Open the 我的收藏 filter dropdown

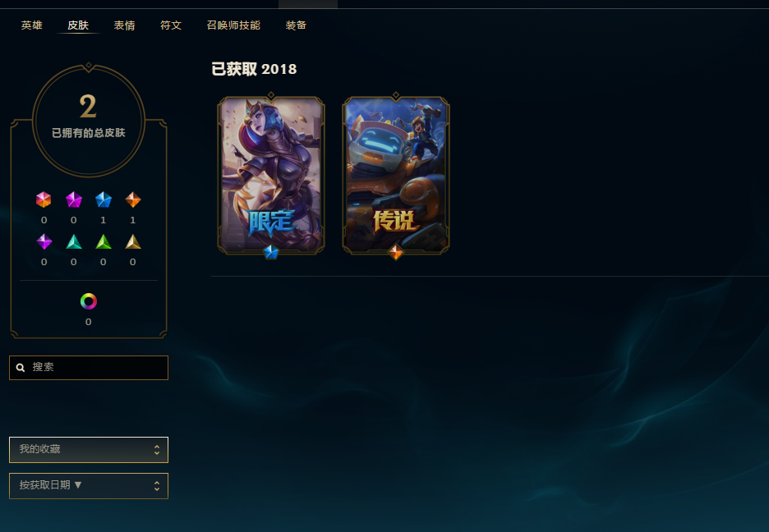(x=89, y=450)
